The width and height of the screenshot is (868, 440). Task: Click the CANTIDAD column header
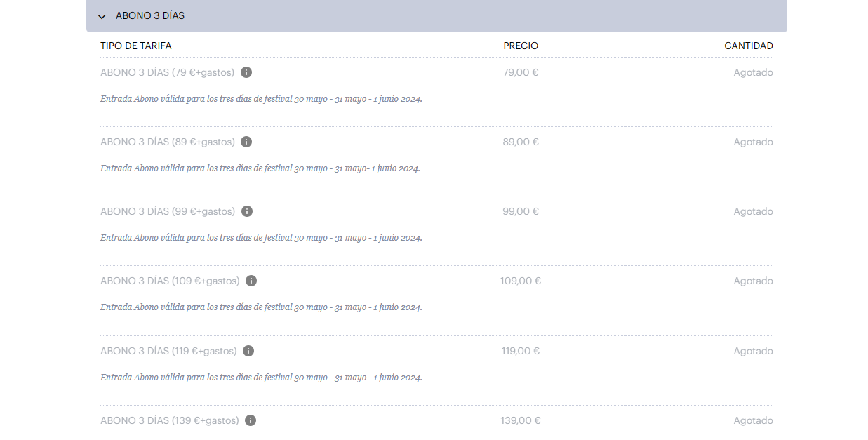pyautogui.click(x=749, y=46)
